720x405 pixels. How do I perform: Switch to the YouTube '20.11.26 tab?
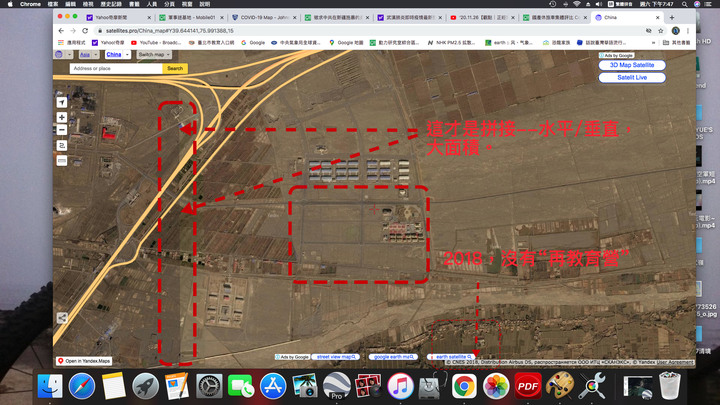click(x=482, y=17)
